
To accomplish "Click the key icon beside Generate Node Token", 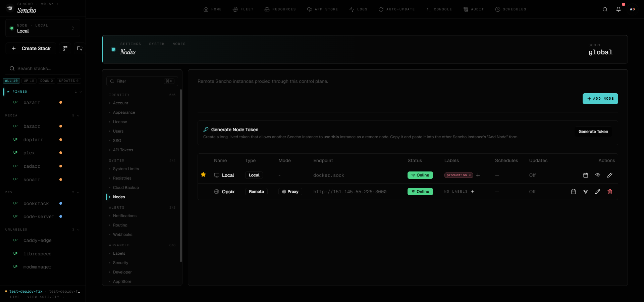I will 206,130.
